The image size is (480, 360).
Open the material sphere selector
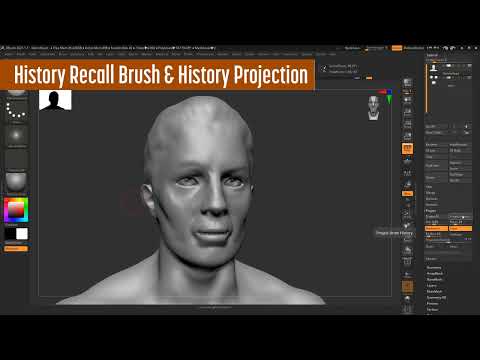pos(16,182)
